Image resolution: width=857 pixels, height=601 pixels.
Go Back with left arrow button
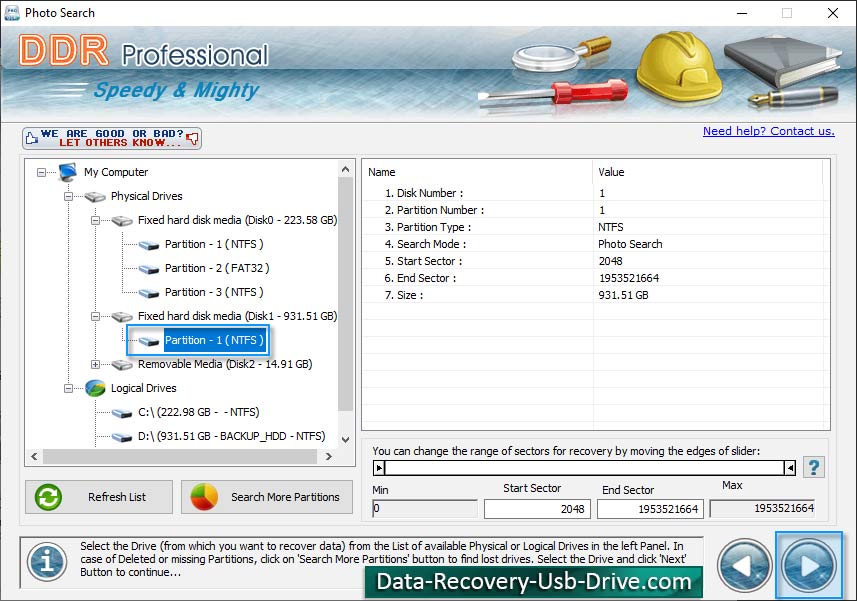744,565
